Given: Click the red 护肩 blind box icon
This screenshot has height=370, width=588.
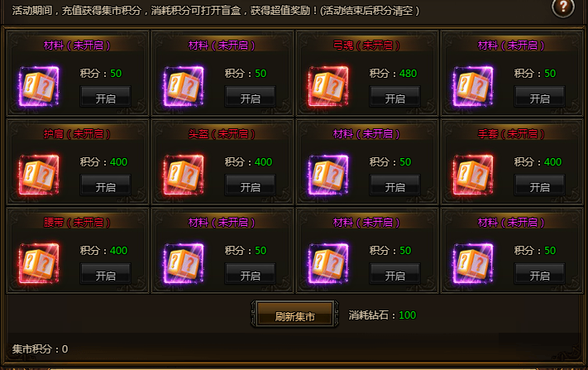Looking at the screenshot, I should 39,175.
